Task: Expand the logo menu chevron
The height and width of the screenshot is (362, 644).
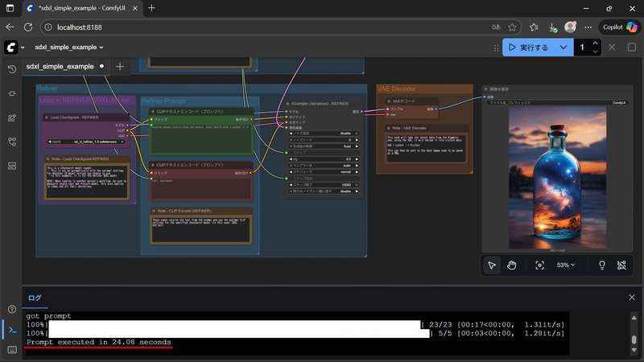Action: (23, 47)
